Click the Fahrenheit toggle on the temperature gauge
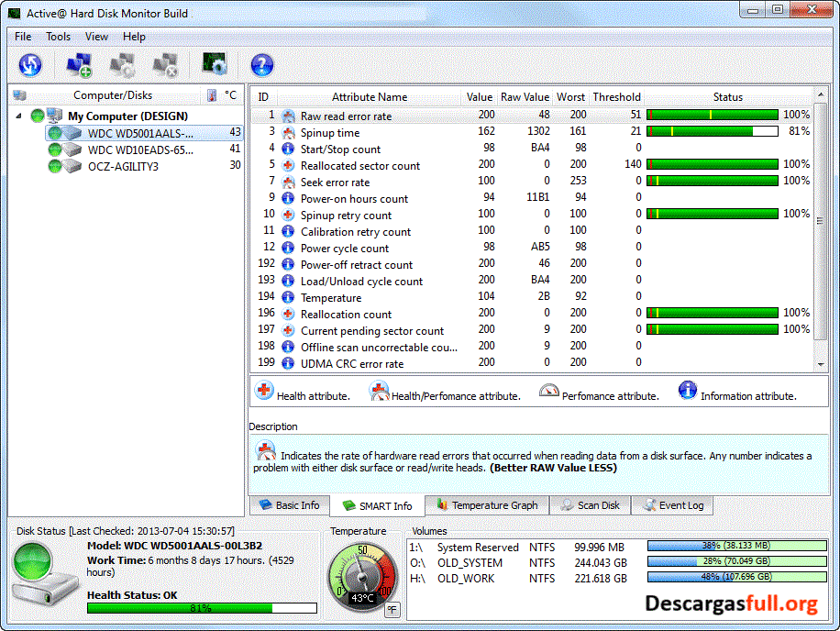The height and width of the screenshot is (631, 840). click(x=392, y=609)
